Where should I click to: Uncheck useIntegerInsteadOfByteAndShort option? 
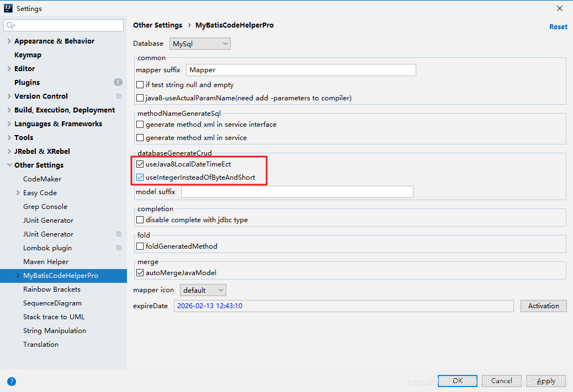pyautogui.click(x=140, y=178)
